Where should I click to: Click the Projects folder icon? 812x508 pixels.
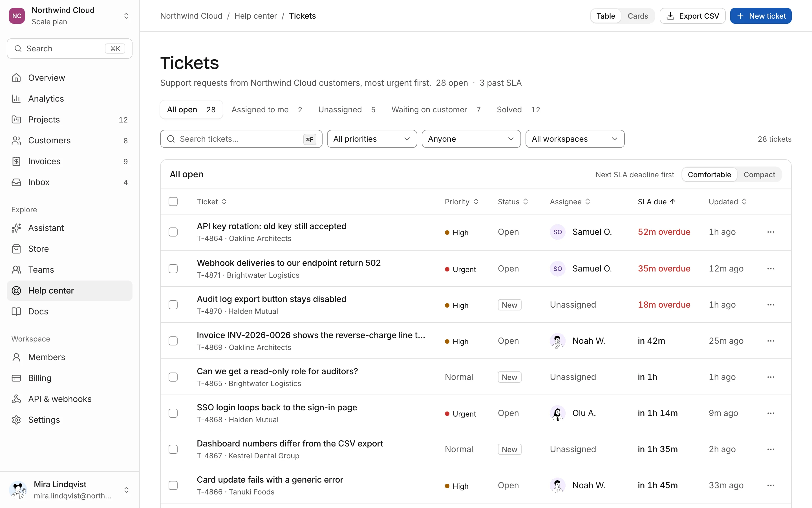click(x=16, y=119)
